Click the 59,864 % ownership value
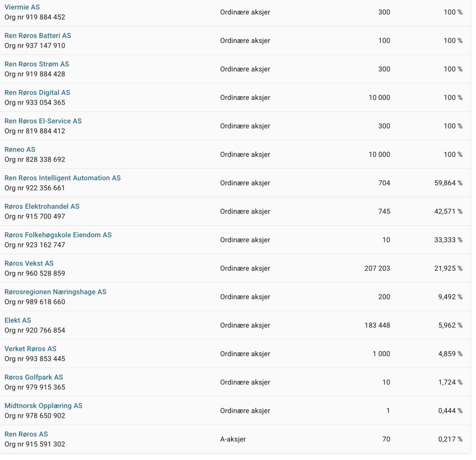 pyautogui.click(x=448, y=183)
